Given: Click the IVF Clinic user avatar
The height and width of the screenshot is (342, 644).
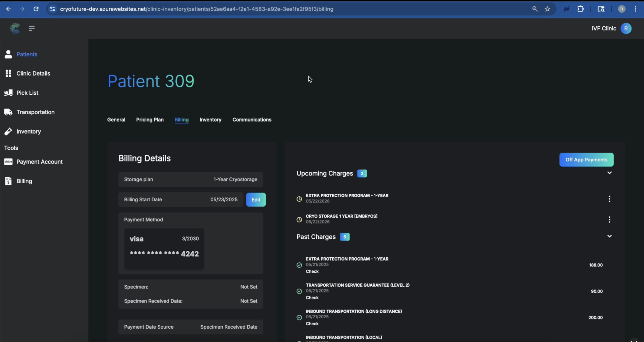Looking at the screenshot, I should [x=626, y=28].
